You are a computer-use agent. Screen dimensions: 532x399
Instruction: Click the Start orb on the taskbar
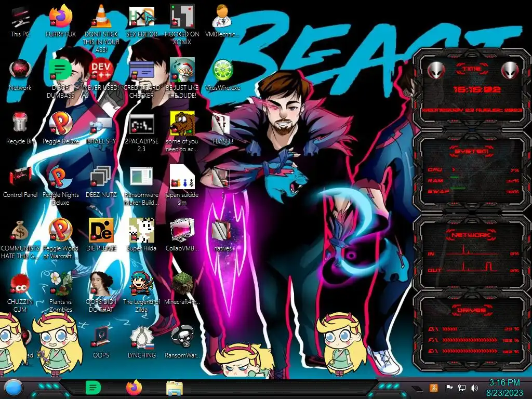pyautogui.click(x=13, y=389)
